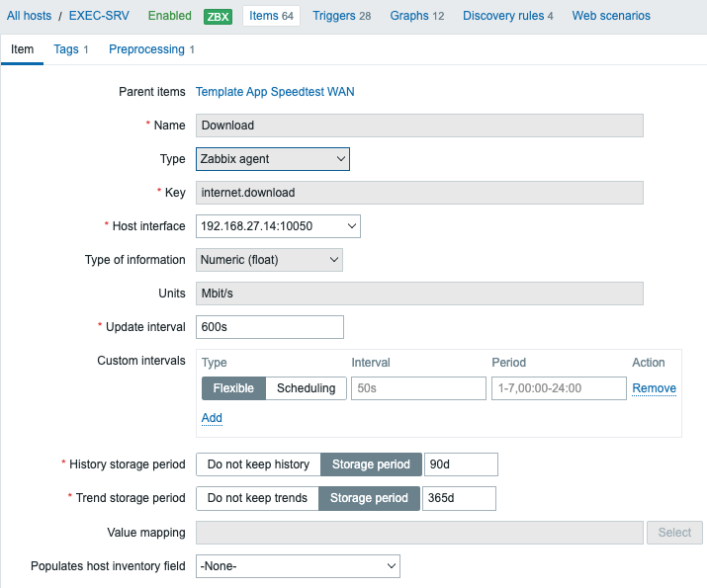Open Graphs section
This screenshot has width=707, height=588.
pyautogui.click(x=416, y=16)
